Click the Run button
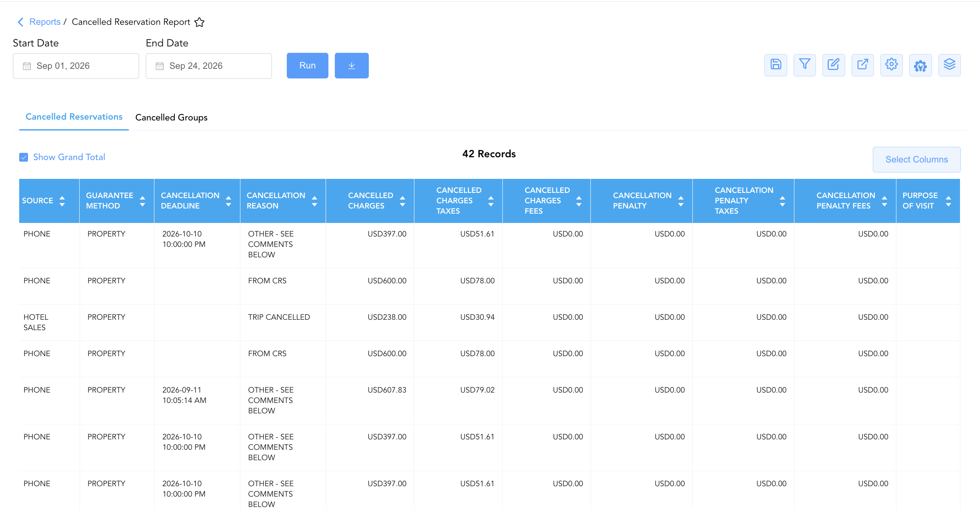This screenshot has height=517, width=980. click(x=307, y=66)
